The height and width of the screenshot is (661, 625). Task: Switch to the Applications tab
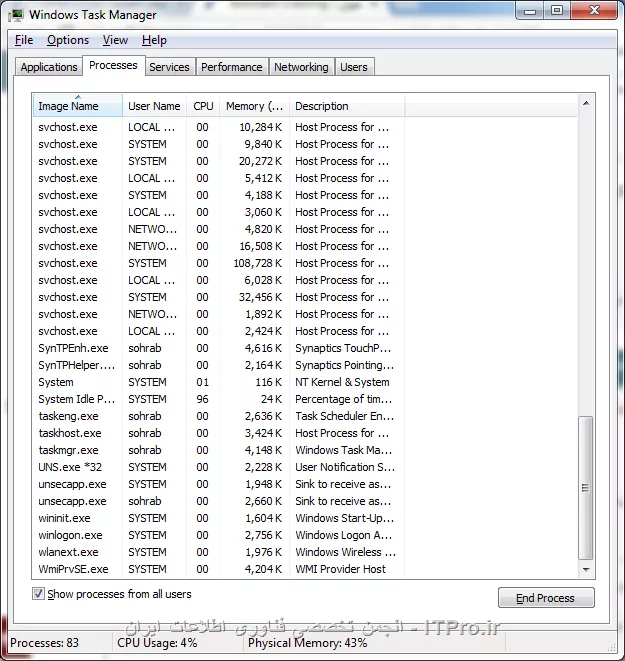[x=49, y=67]
